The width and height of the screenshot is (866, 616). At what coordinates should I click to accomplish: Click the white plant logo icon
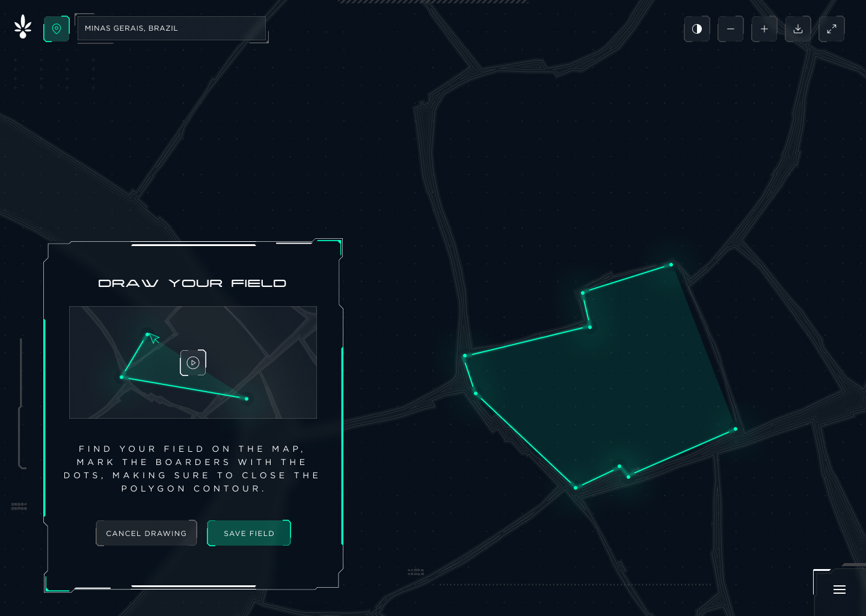pyautogui.click(x=23, y=27)
